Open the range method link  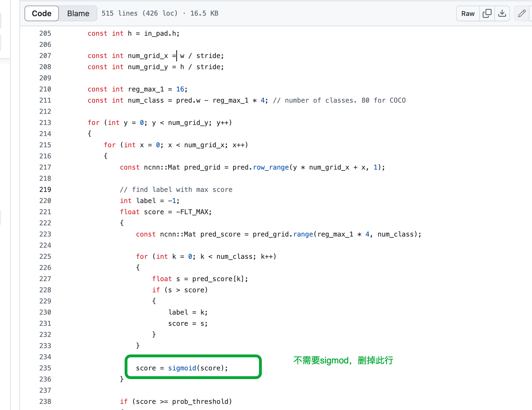(303, 234)
